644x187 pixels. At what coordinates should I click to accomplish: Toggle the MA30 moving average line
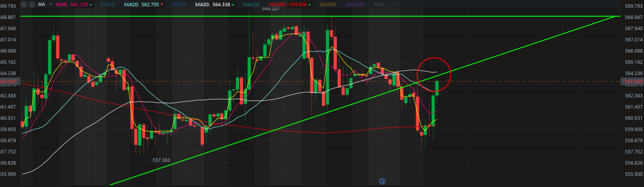[x=179, y=4]
